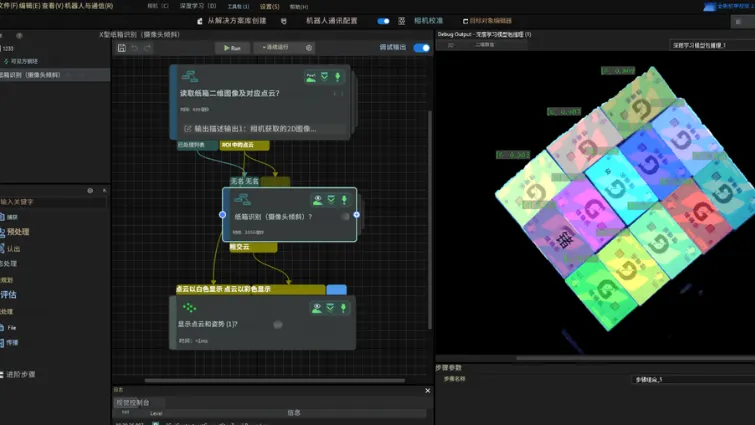Viewport: 755px width, 425px height.
Task: Click the step icon on 读取纸箱二维图像及对应点云 node
Action: pos(190,76)
